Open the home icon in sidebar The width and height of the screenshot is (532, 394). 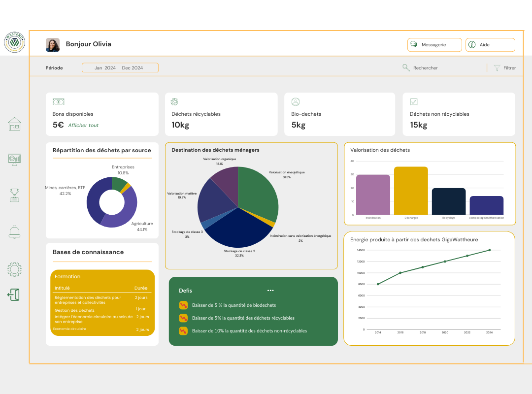click(14, 124)
